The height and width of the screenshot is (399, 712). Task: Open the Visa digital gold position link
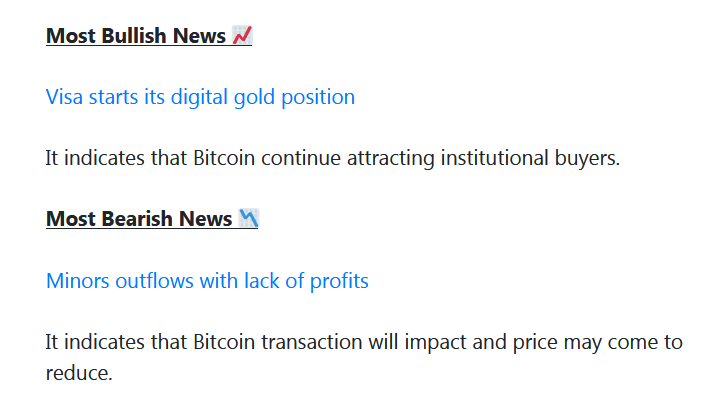coord(200,97)
